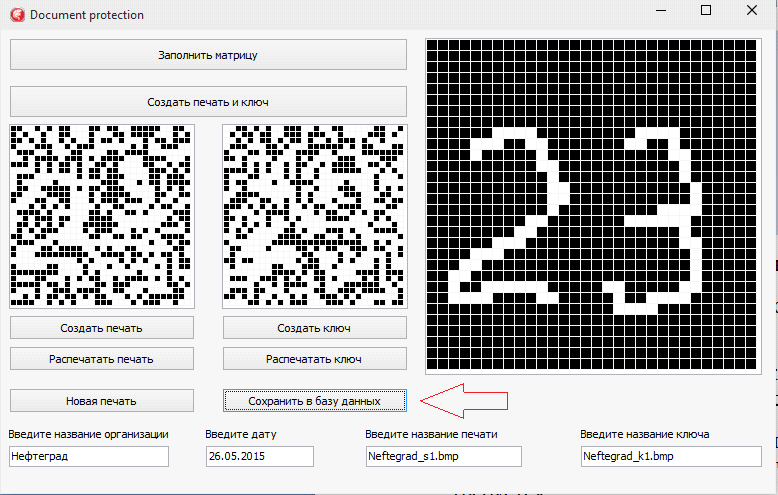
Task: Click the Заполнить матрицу button
Action: pos(208,55)
